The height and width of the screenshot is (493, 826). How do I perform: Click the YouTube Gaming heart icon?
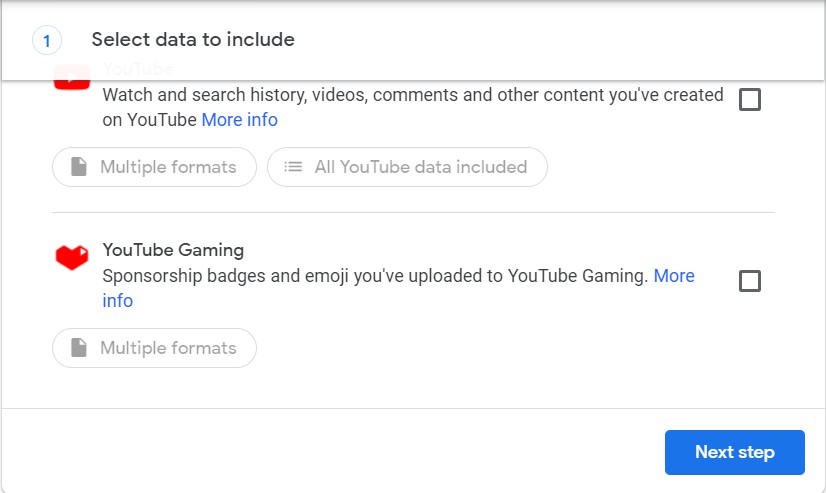[x=72, y=258]
